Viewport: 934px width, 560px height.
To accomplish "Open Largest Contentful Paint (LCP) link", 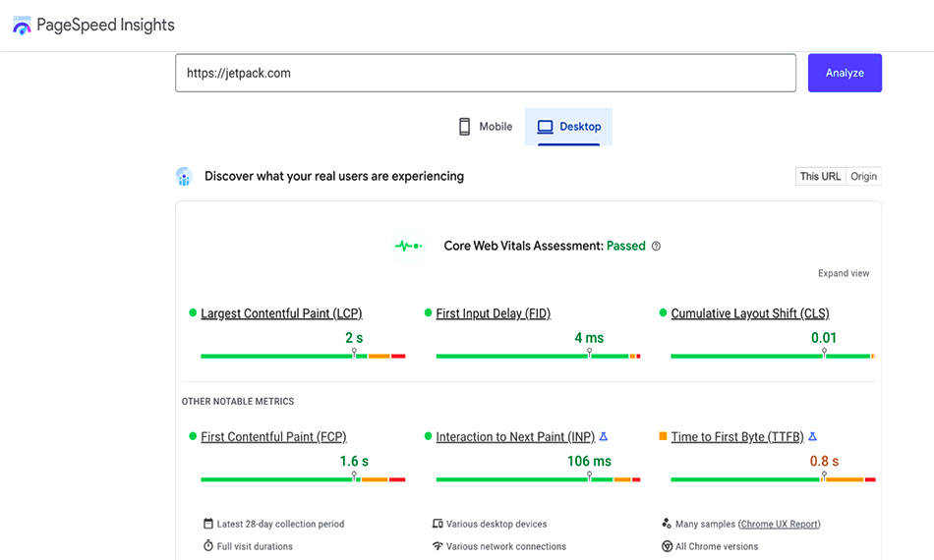I will tap(281, 313).
